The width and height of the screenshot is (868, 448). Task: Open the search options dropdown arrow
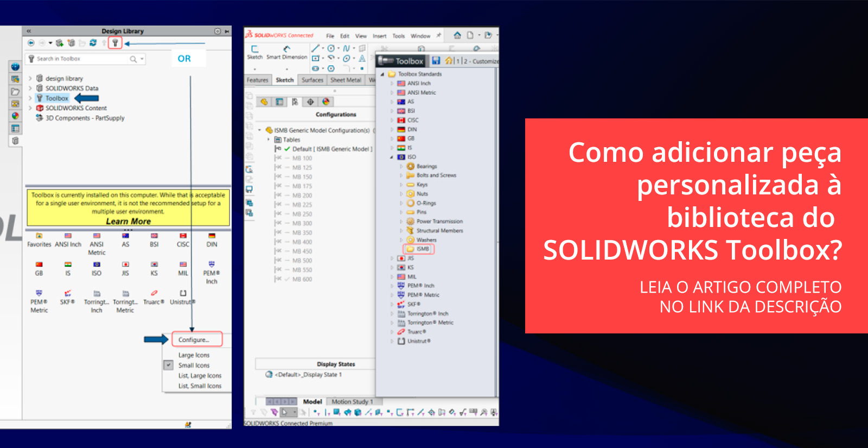pyautogui.click(x=142, y=59)
